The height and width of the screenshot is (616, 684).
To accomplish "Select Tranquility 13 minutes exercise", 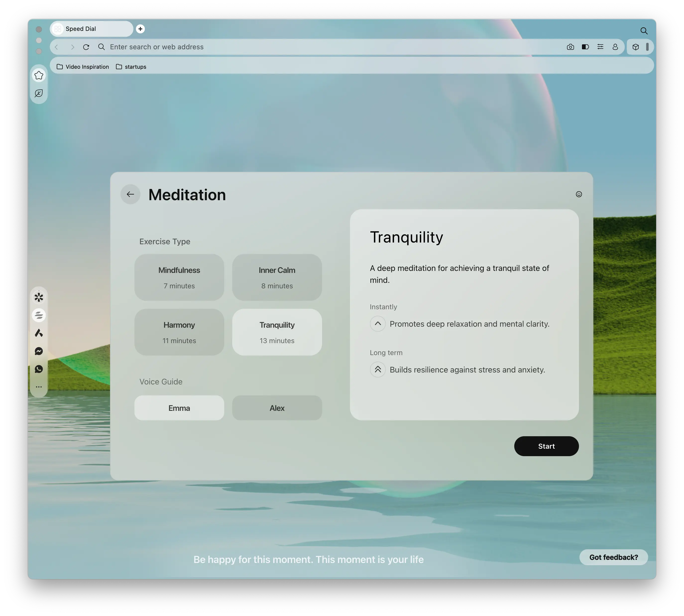I will tap(277, 332).
